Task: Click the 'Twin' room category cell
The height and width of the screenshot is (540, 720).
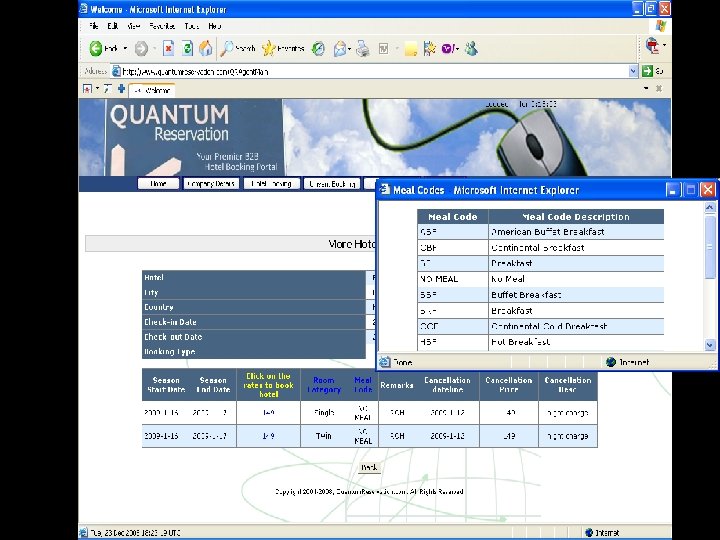Action: 324,436
